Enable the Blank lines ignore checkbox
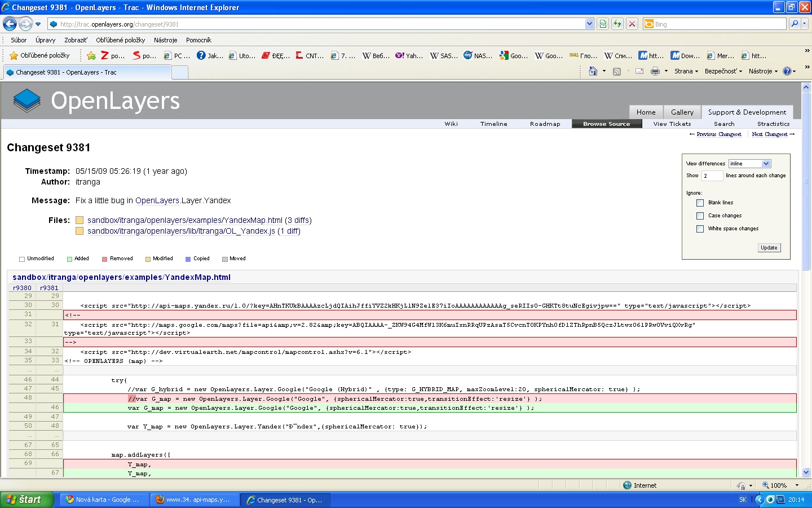Screen dimensions: 812x508 tap(700, 203)
